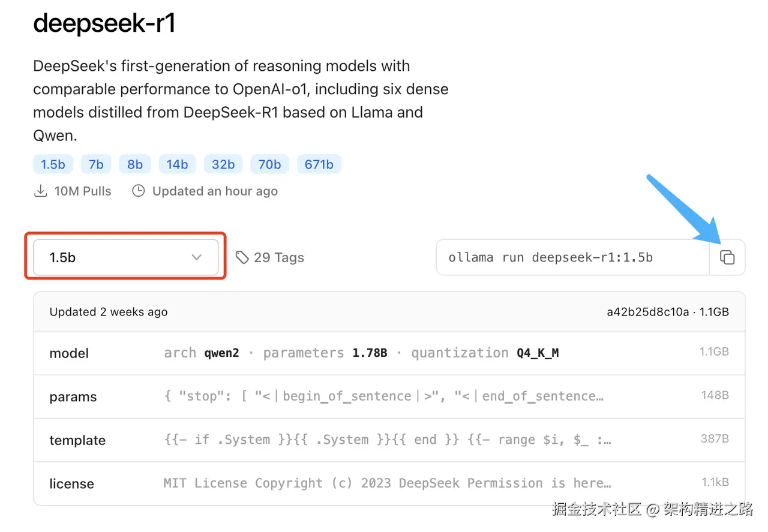Viewport: 768px width, 532px height.
Task: Click the download icon next to 10M Pulls
Action: (x=40, y=191)
